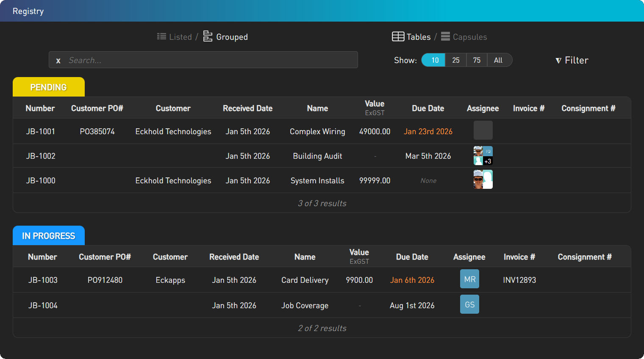Viewport: 644px width, 359px height.
Task: Show 10 results per page
Action: point(435,60)
